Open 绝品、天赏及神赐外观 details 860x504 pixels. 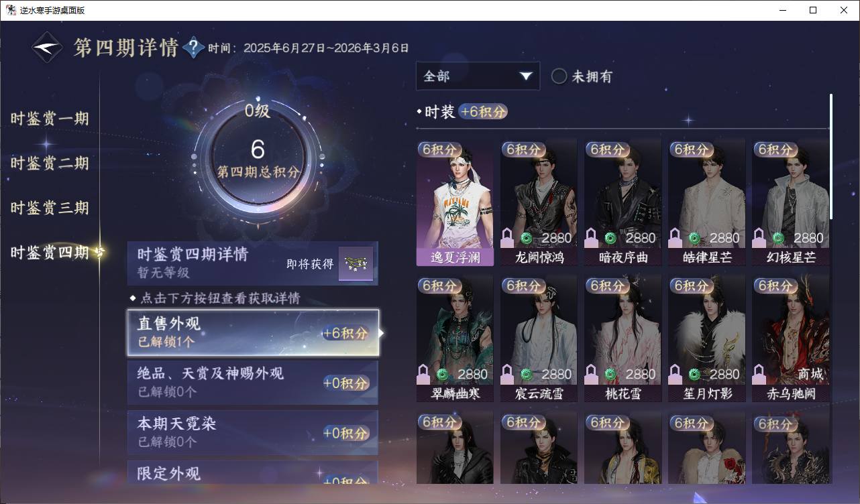tap(253, 382)
